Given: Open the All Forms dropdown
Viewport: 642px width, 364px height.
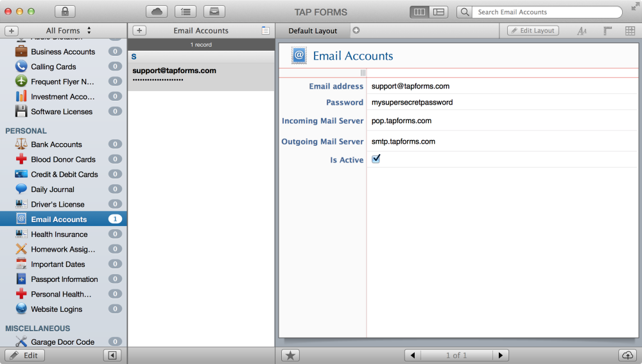Looking at the screenshot, I should coord(68,31).
